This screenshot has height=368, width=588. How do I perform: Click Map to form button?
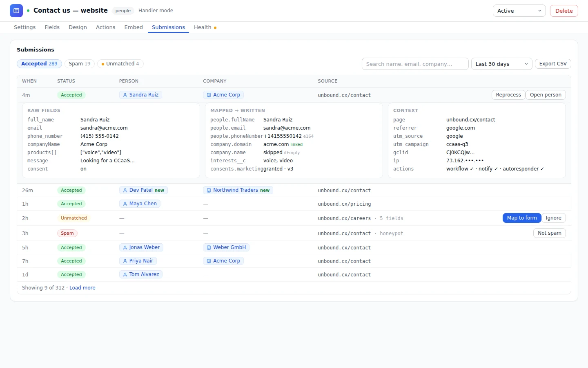(522, 218)
